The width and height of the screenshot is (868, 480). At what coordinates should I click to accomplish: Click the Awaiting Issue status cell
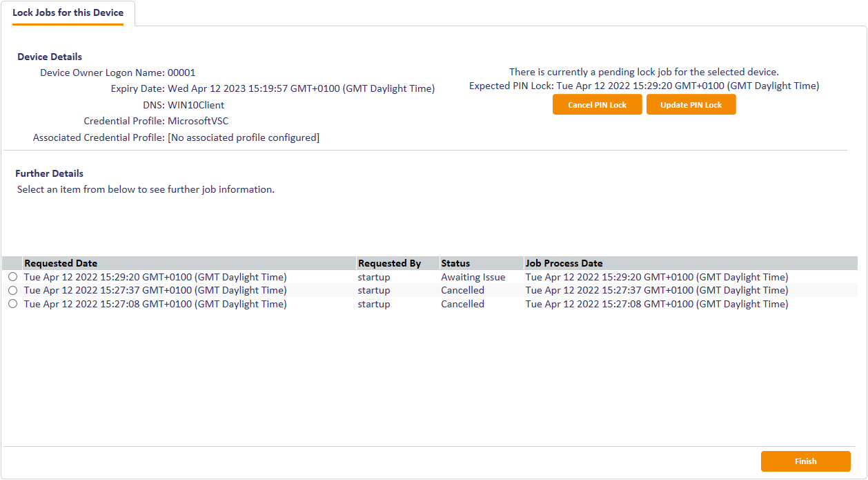coord(473,277)
